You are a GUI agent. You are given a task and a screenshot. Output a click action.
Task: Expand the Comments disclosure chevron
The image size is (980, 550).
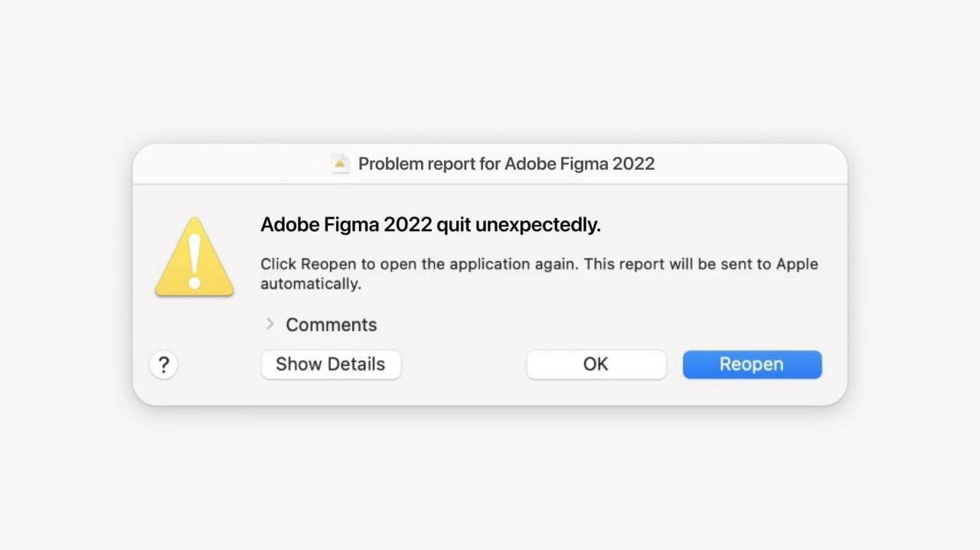click(269, 324)
